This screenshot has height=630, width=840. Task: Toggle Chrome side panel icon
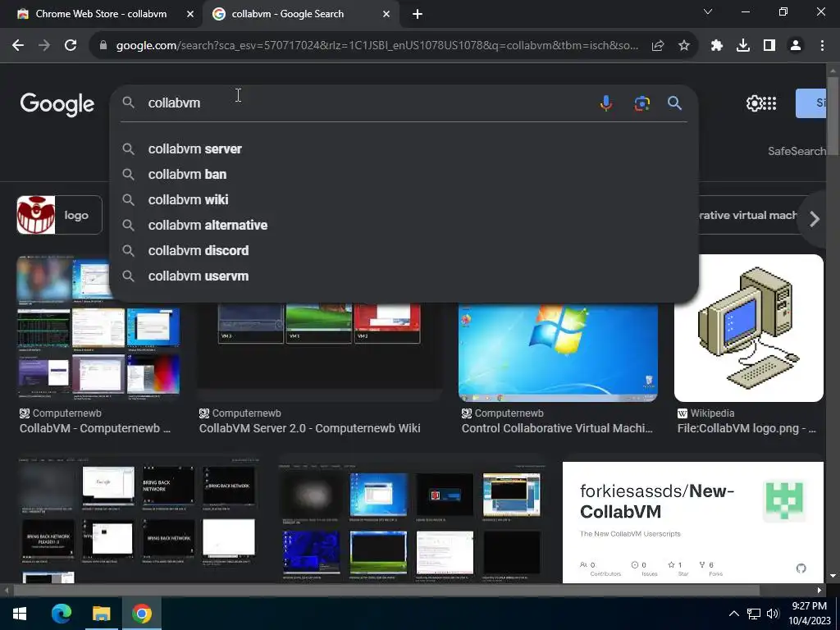coord(769,46)
